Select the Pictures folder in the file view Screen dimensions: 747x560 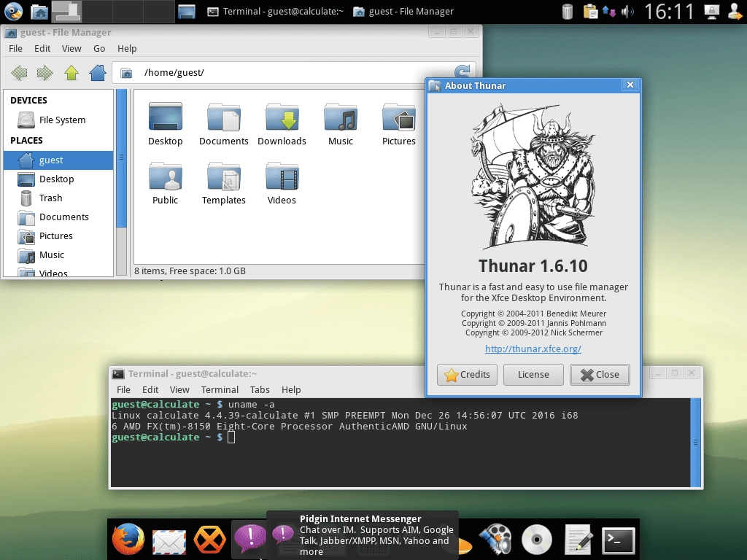(x=399, y=123)
